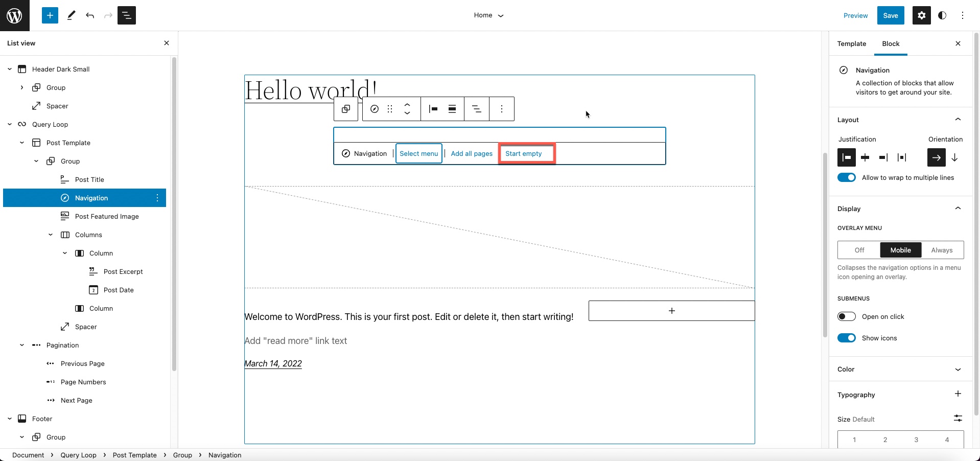This screenshot has height=461, width=980.
Task: Turn off Show icons toggle
Action: (846, 338)
